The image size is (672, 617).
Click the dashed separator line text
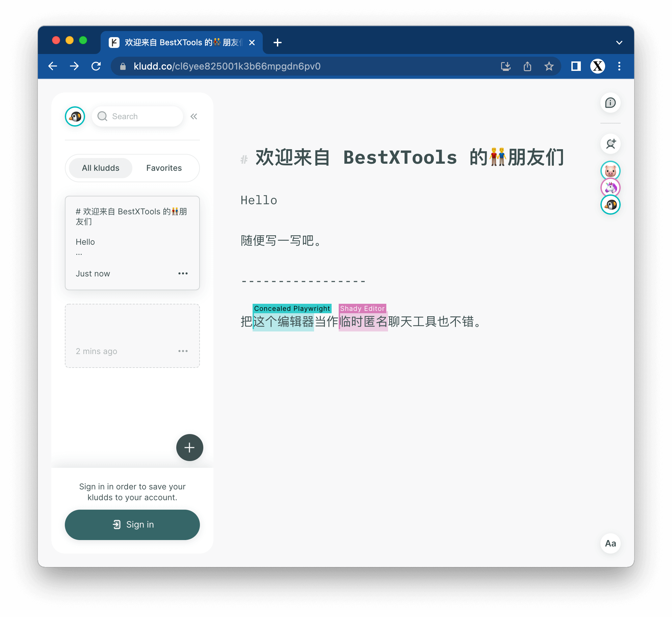point(304,281)
